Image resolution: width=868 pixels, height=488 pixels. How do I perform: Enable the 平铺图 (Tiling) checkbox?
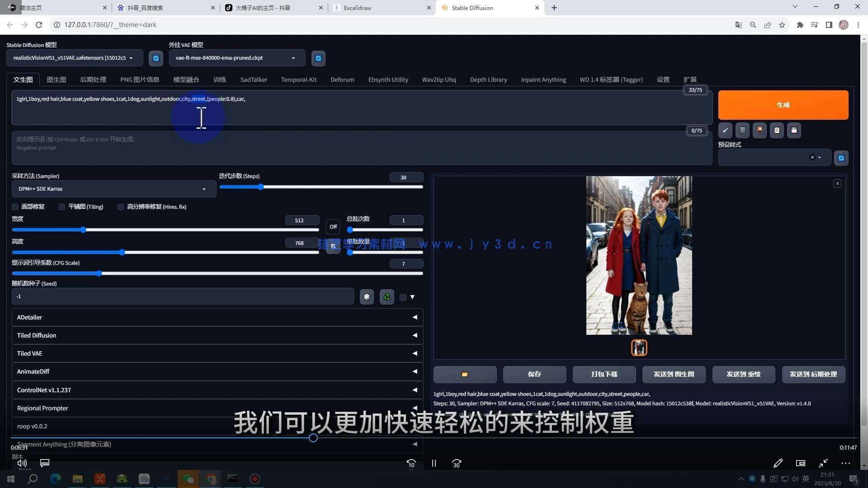pyautogui.click(x=62, y=206)
